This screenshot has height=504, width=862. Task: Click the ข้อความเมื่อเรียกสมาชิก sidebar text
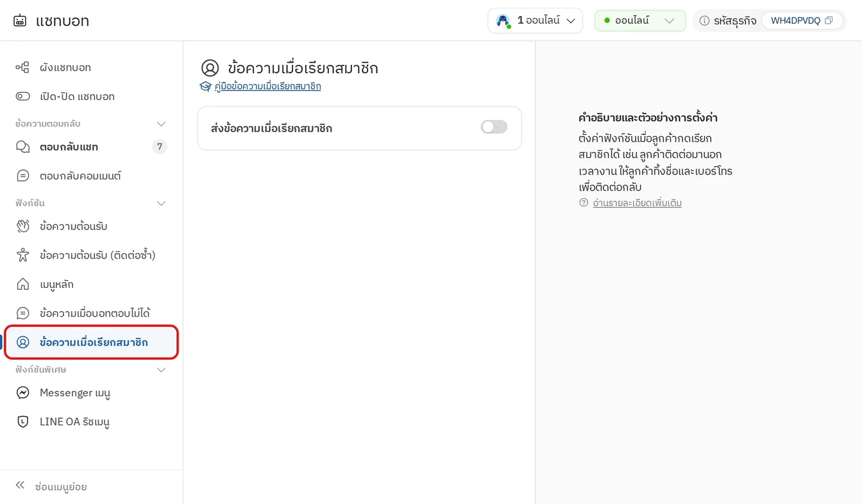[x=94, y=342]
